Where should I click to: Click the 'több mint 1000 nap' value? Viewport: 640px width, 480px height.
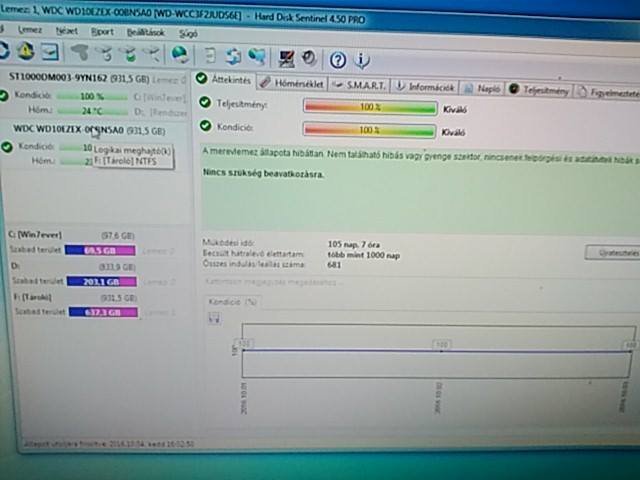363,255
